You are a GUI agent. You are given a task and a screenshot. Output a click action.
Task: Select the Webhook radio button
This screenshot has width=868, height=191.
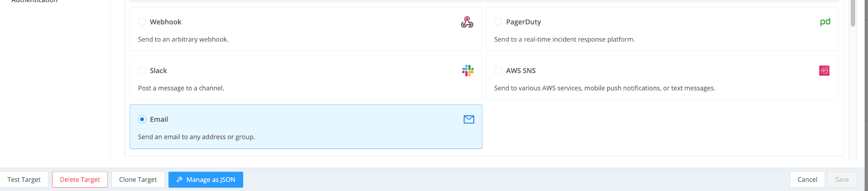142,22
